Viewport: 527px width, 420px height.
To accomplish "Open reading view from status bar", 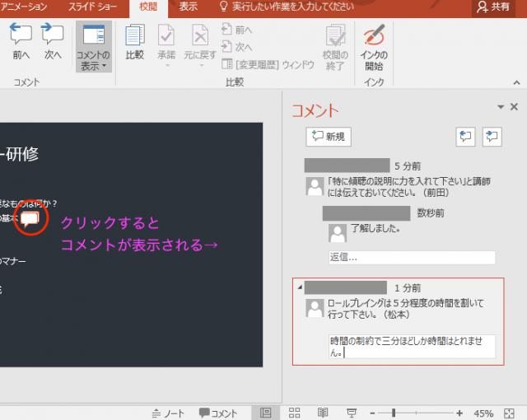I will [x=324, y=413].
